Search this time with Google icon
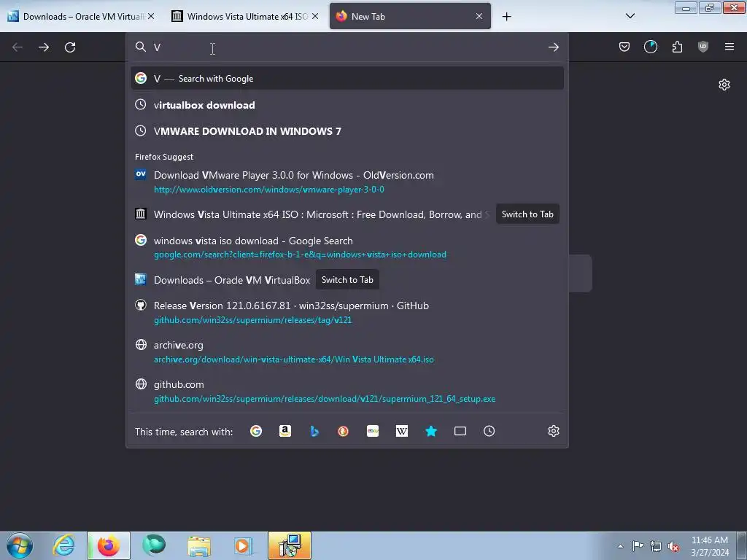This screenshot has height=560, width=747. 256,431
